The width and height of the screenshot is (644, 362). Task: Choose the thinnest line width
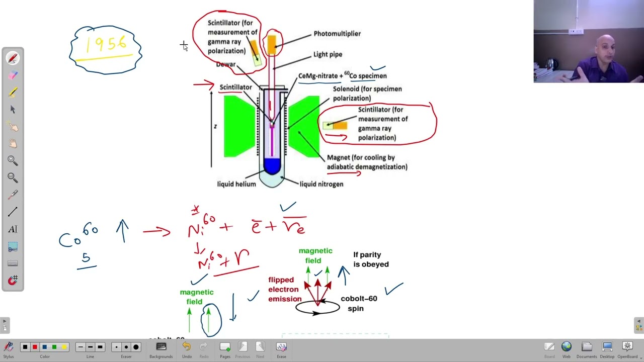tap(80, 347)
